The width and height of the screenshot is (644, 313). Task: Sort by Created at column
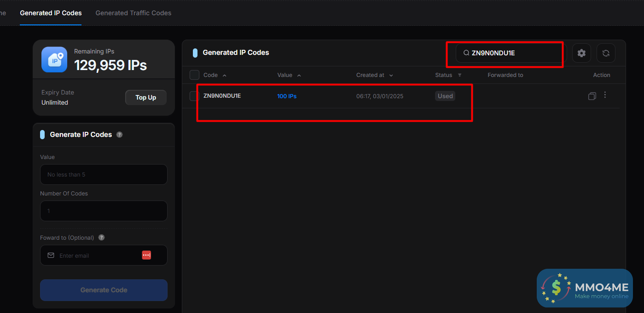[374, 75]
